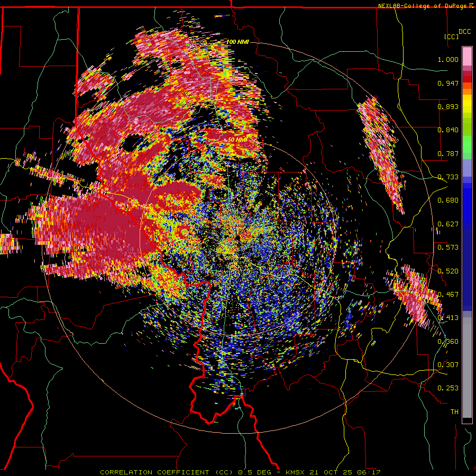The height and width of the screenshot is (476, 476).
Task: Click the 50 NMI range ring label
Action: point(237,140)
